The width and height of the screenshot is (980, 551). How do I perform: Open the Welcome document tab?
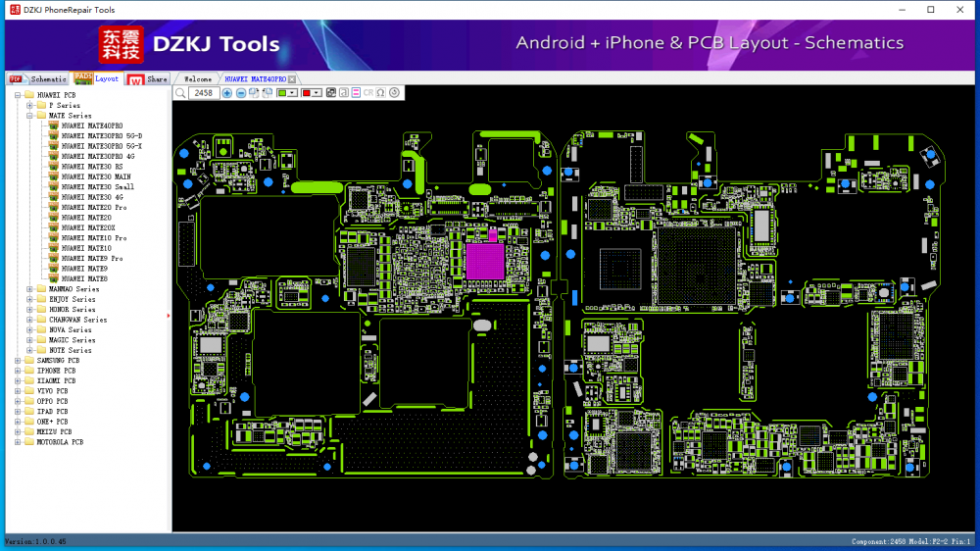point(198,79)
